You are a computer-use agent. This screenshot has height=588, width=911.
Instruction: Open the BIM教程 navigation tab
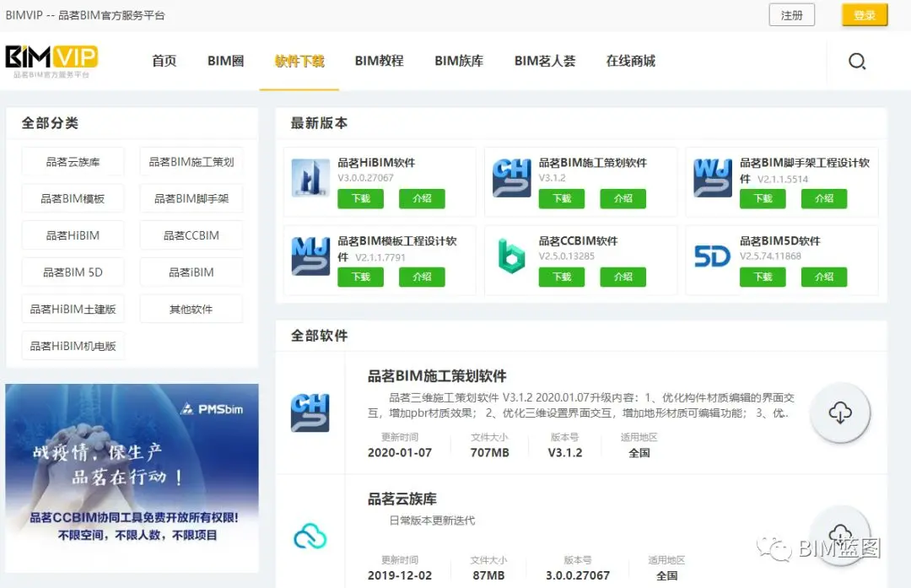pyautogui.click(x=379, y=61)
